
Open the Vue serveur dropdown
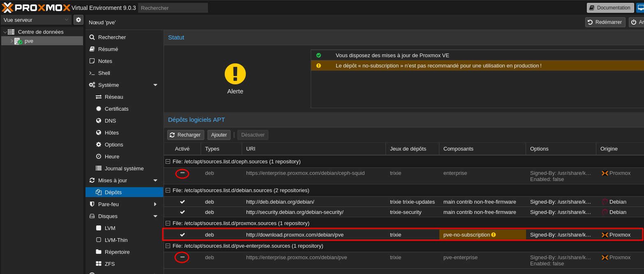tap(37, 20)
